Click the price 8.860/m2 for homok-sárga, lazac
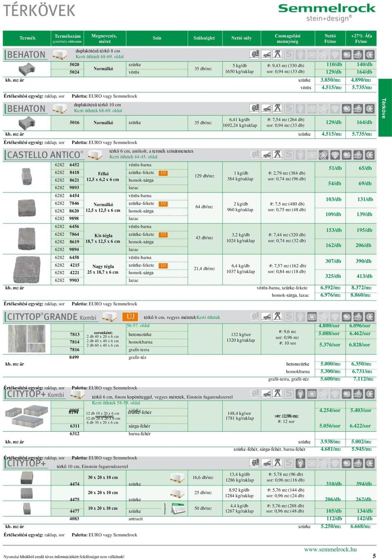The height and width of the screenshot is (560, 392). [x=361, y=295]
